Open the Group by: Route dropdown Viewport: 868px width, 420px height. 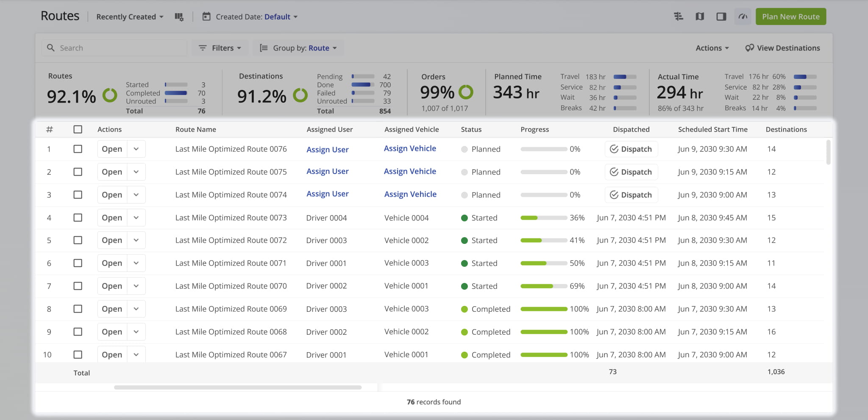coord(299,48)
